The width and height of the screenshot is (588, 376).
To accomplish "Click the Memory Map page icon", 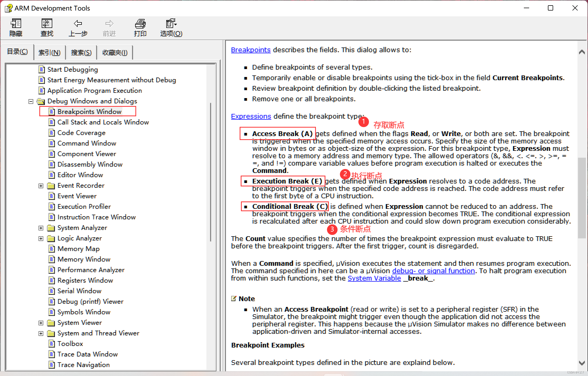I will (x=52, y=249).
